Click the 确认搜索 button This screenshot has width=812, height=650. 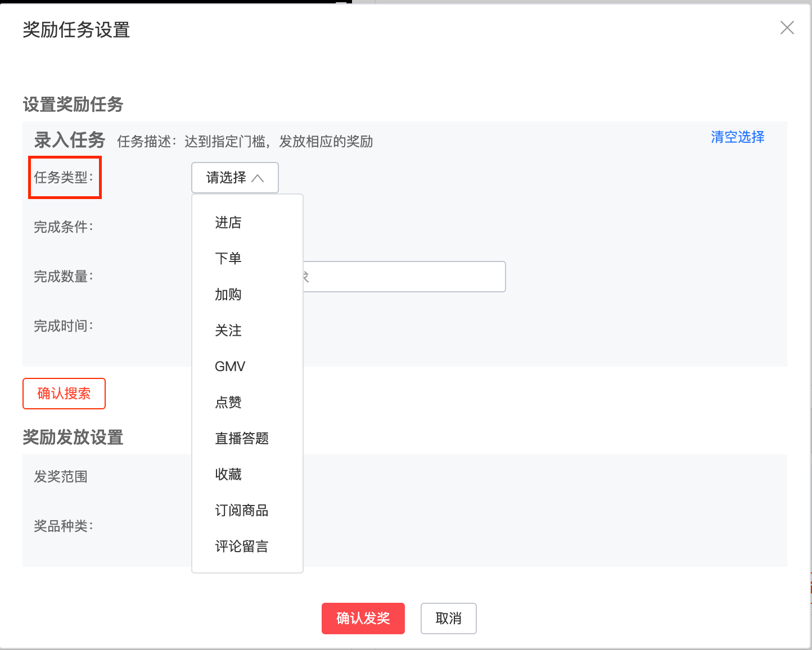coord(64,394)
